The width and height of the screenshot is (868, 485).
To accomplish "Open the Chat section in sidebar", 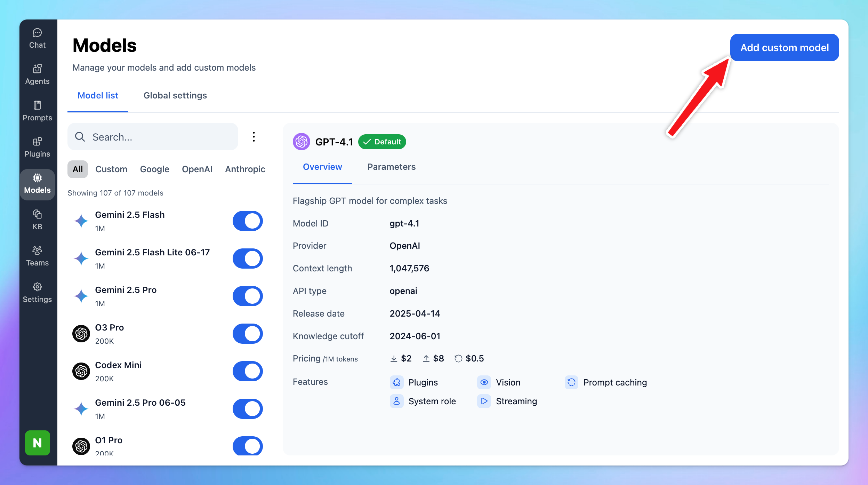I will [37, 38].
